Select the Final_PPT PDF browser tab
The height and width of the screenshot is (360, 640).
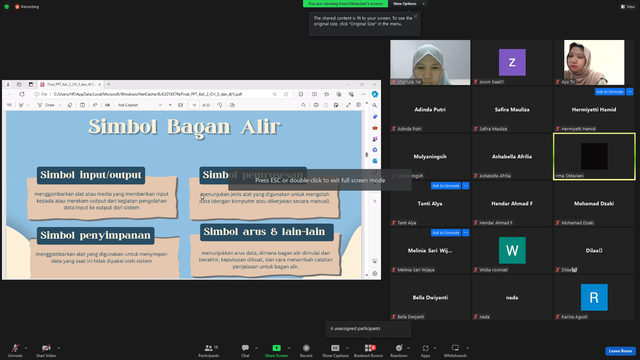(70, 84)
